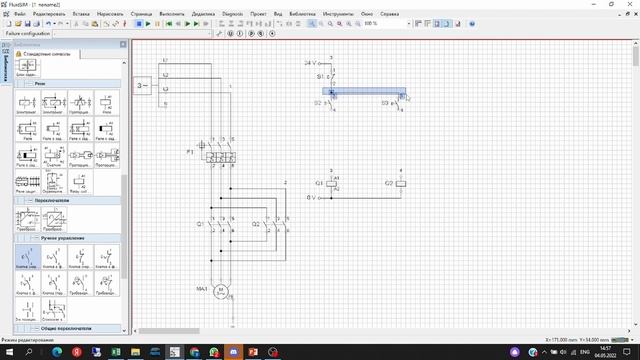Screen dimensions: 640x360
Task: Select the highlighted pushbutton symbol in the library
Action: 28,257
